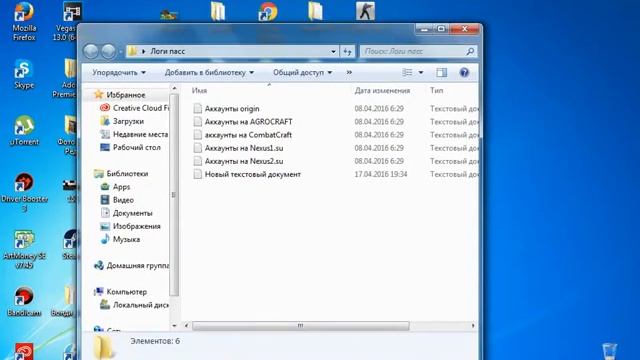
Task: Select file Аккаунты на Nexus1.su
Action: coord(244,148)
